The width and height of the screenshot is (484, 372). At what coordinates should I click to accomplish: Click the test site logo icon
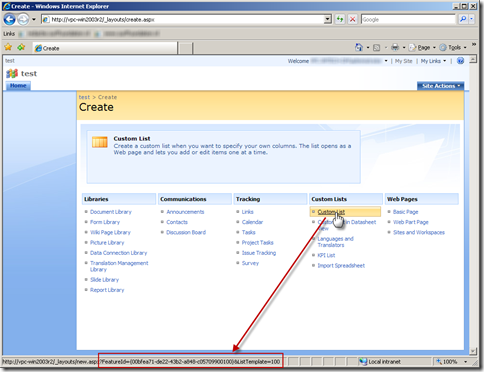(12, 73)
